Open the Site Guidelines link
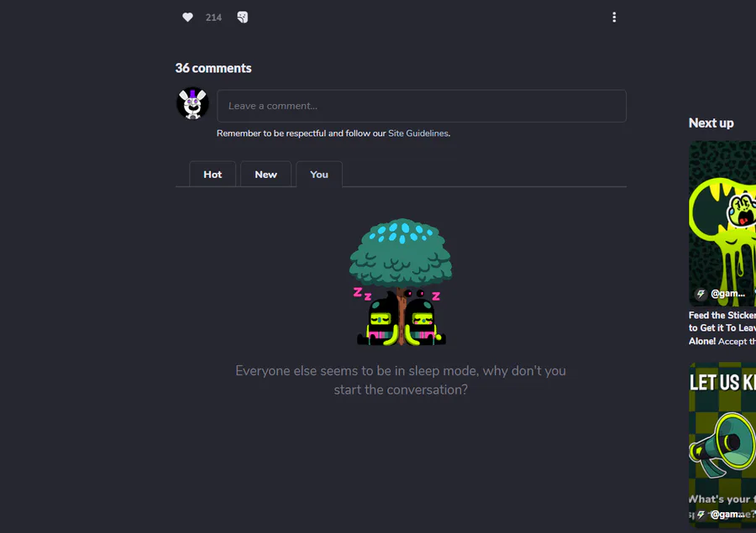This screenshot has height=533, width=756. [x=418, y=133]
